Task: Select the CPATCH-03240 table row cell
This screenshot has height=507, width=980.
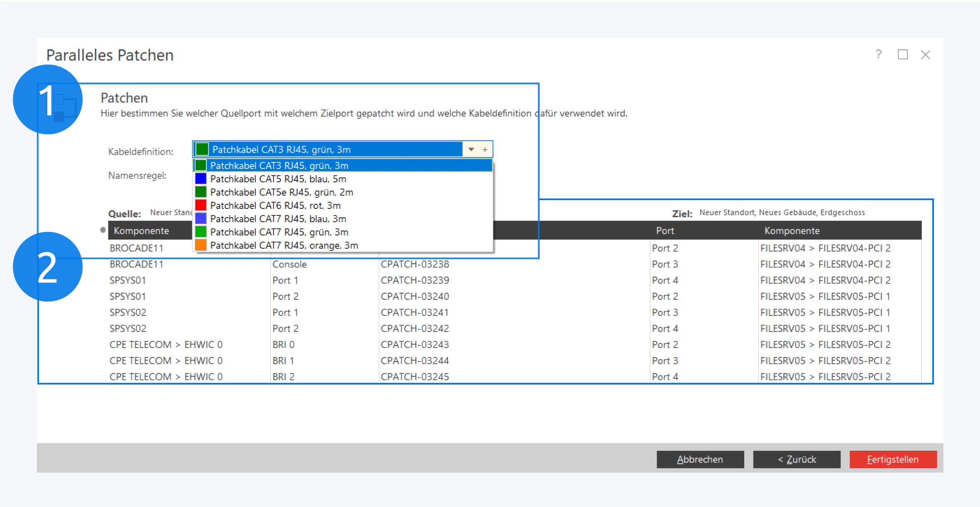Action: click(x=415, y=296)
